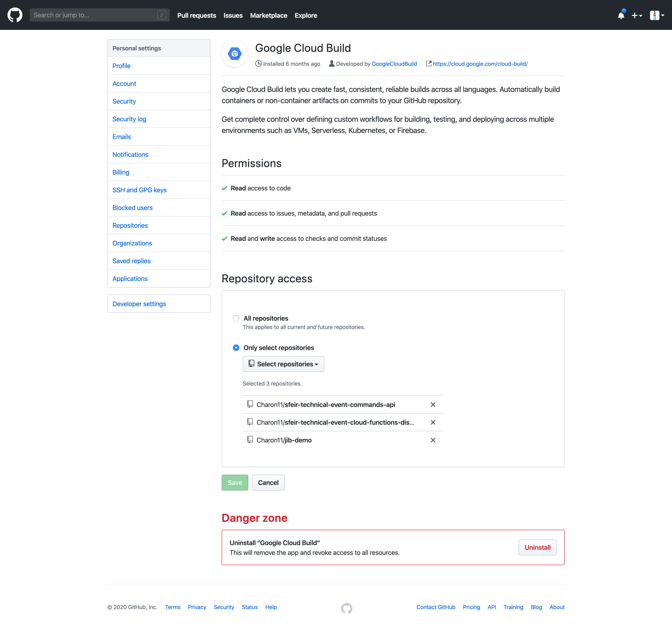The height and width of the screenshot is (638, 672).
Task: Open the Saved replies settings page
Action: pyautogui.click(x=159, y=260)
